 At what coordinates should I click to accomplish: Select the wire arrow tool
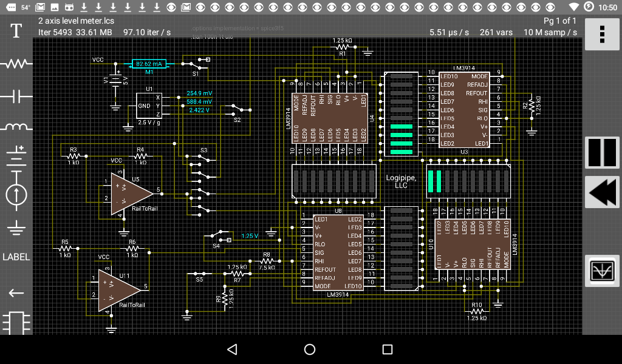pos(16,292)
